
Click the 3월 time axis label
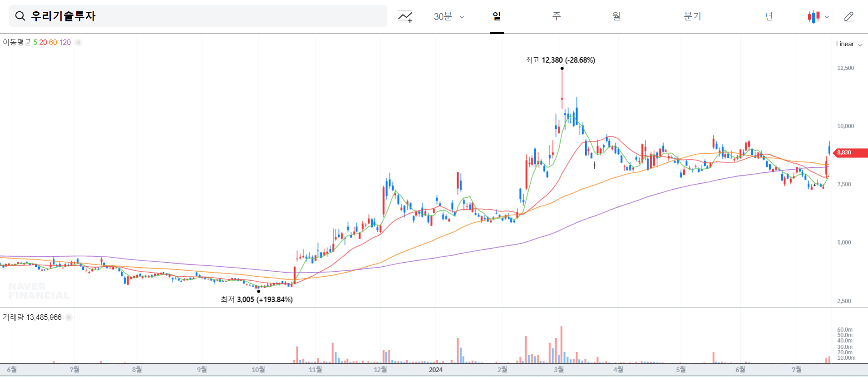(x=559, y=370)
